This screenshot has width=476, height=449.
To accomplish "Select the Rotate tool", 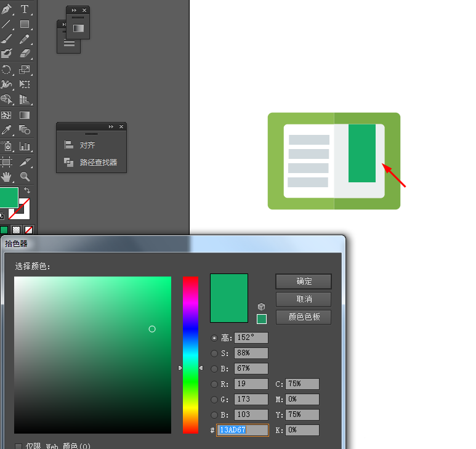I will pos(7,70).
